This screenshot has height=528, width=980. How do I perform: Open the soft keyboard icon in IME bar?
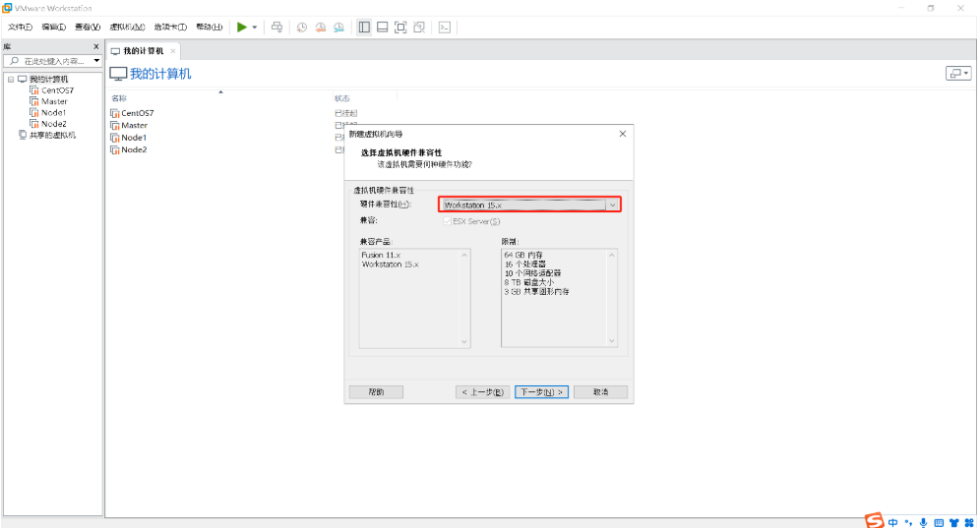(x=939, y=522)
